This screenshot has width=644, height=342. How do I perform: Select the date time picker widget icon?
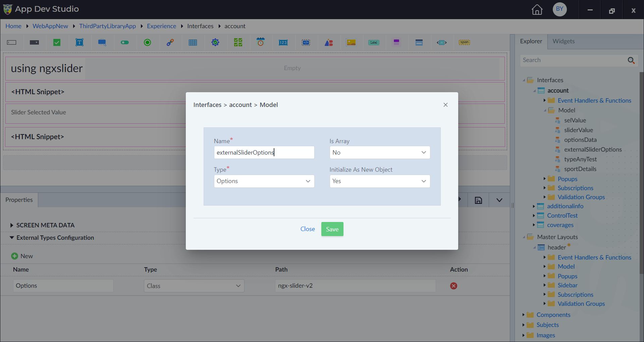[x=261, y=42]
